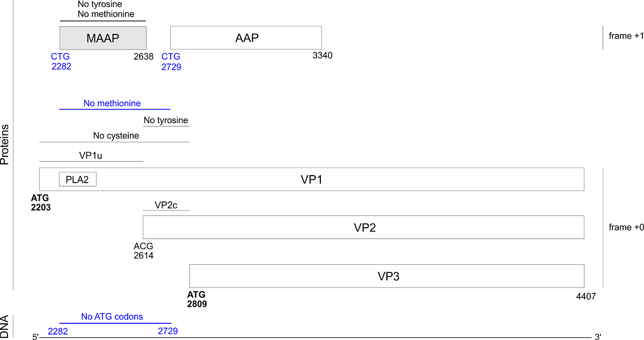This screenshot has width=644, height=340.
Task: Click the 3340 position under AAP
Action: [323, 55]
